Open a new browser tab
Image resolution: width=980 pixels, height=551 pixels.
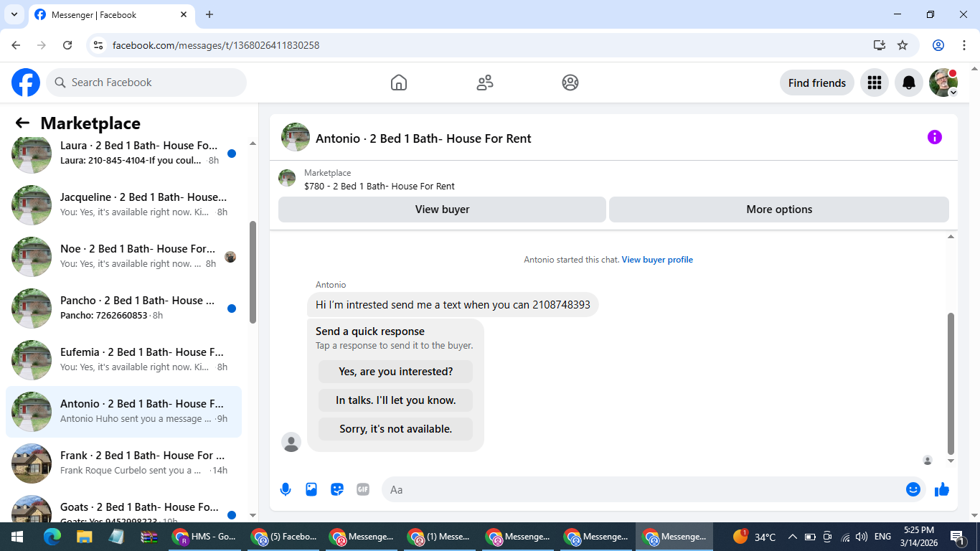coord(209,14)
